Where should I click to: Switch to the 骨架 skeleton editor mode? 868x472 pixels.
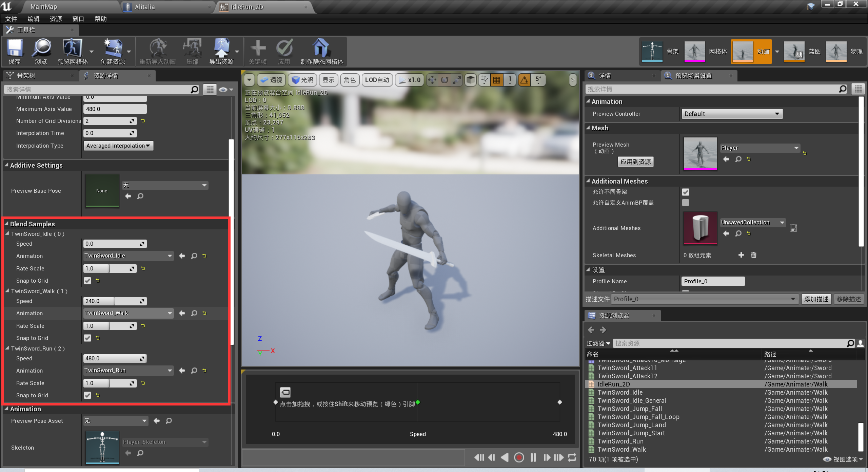click(652, 52)
